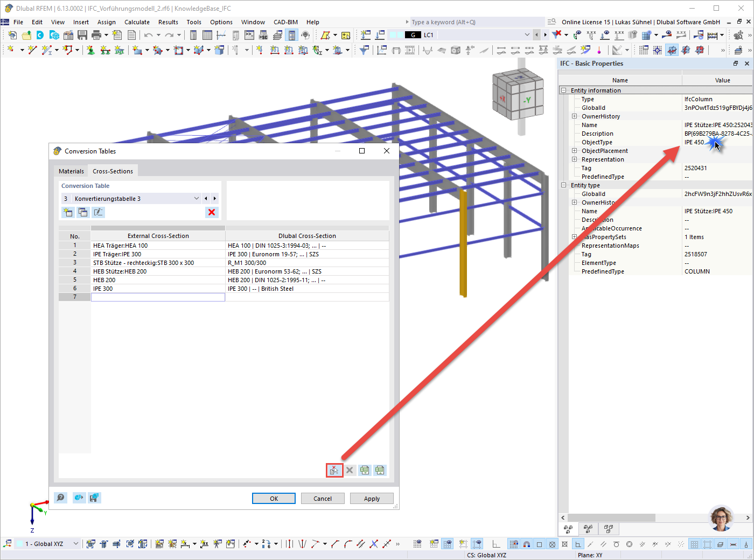Open the Calculate menu

(x=137, y=22)
